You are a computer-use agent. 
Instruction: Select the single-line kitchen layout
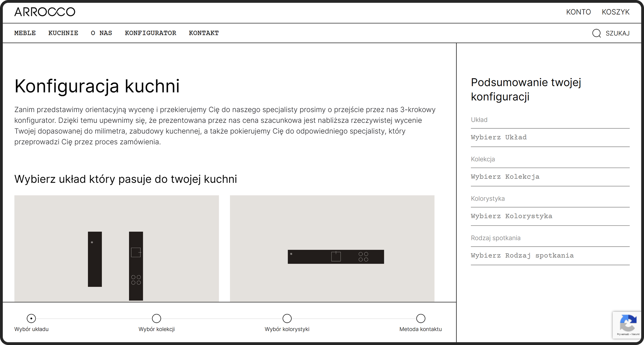(x=332, y=248)
